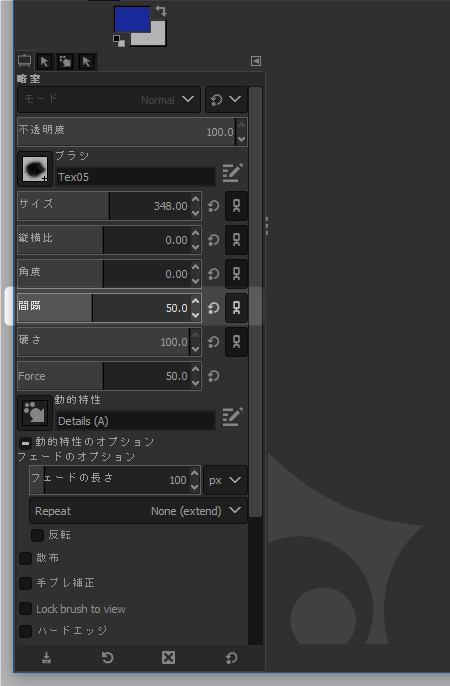The width and height of the screenshot is (450, 686).
Task: Link 間隔 to brush default
Action: tap(236, 308)
